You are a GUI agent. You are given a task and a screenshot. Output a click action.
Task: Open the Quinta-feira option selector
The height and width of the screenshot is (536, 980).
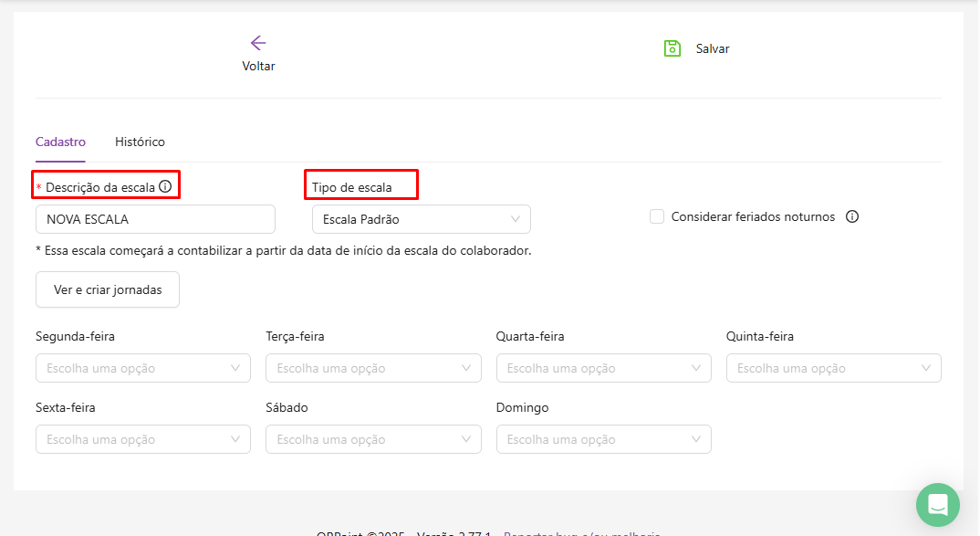coord(833,369)
